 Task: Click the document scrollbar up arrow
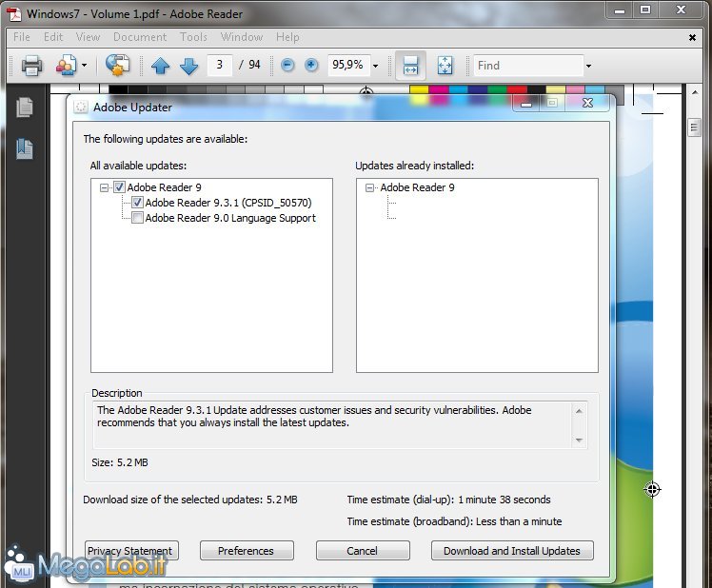point(694,92)
